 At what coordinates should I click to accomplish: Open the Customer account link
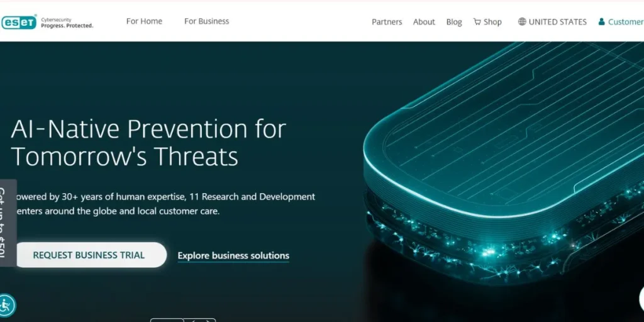tap(625, 22)
